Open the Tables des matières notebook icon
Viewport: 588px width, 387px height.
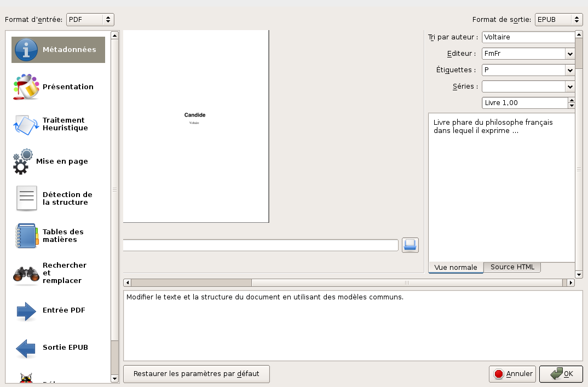(x=27, y=235)
